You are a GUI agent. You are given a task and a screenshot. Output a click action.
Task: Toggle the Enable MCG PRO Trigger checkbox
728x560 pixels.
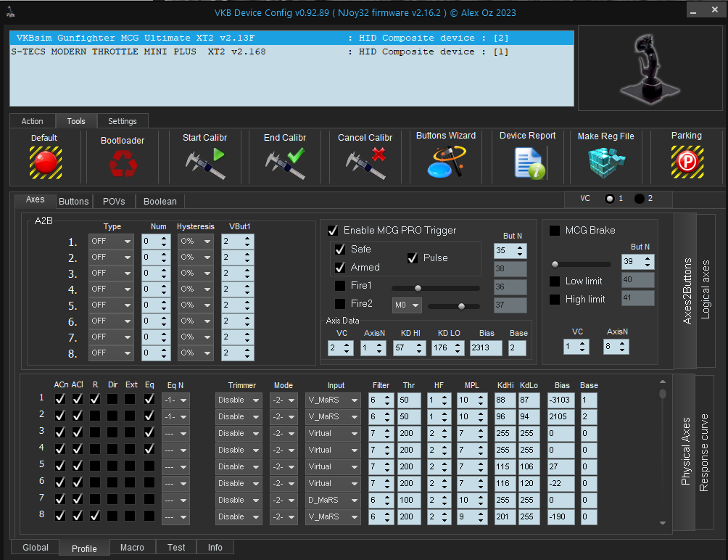coord(333,231)
